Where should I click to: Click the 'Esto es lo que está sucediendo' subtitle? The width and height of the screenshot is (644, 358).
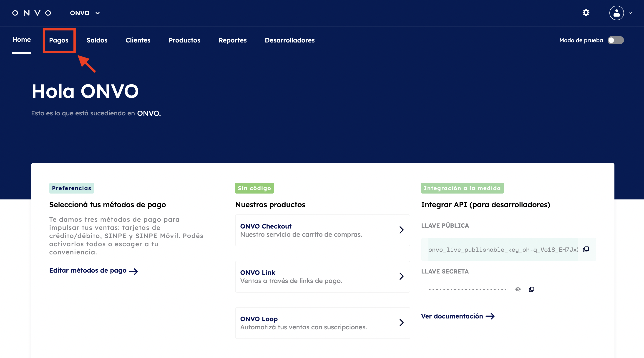click(96, 113)
